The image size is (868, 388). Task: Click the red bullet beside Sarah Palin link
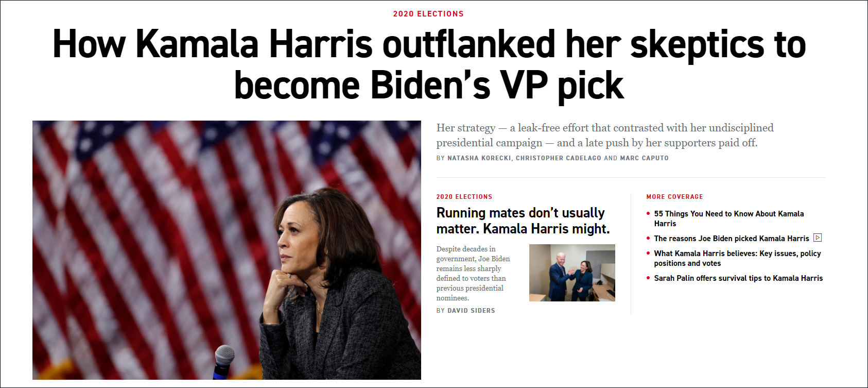click(648, 278)
